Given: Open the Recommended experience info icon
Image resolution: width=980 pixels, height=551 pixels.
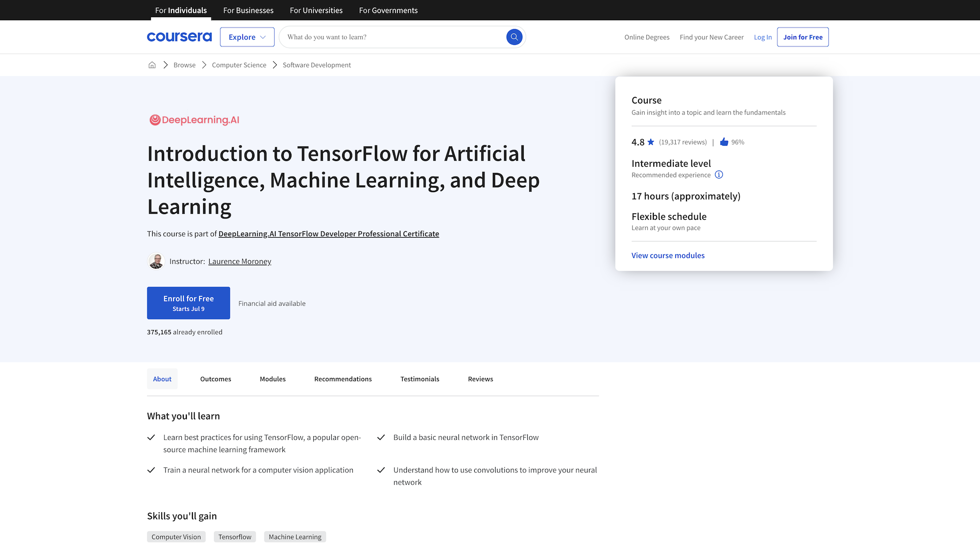Looking at the screenshot, I should click(x=719, y=174).
